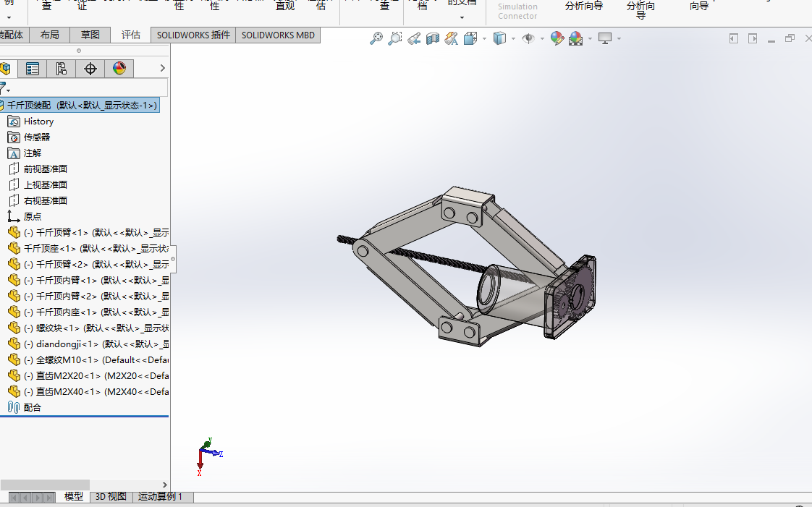
Task: Click the tree scrollbar right arrow
Action: click(165, 485)
